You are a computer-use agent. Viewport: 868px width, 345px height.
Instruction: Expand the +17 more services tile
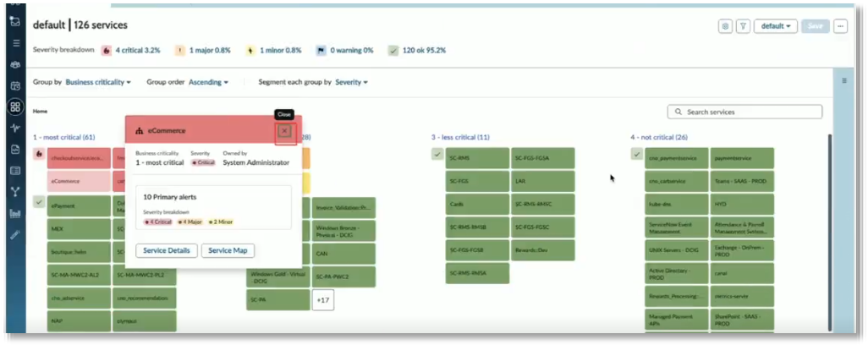(x=322, y=299)
